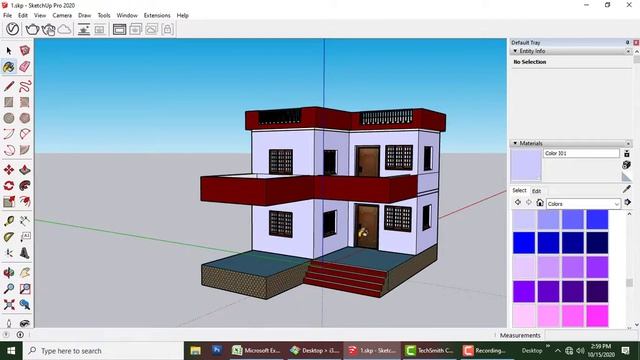Viewport: 640px width, 360px height.
Task: Switch to the Materials Select tab
Action: [519, 191]
